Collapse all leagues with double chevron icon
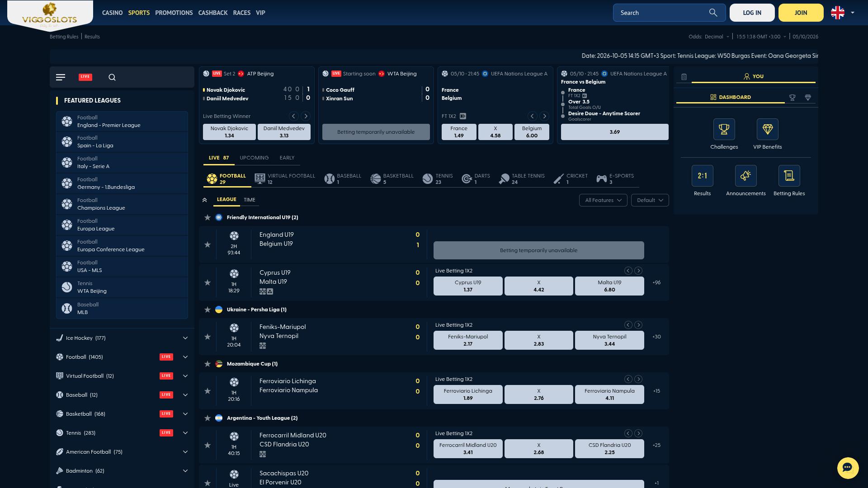 click(x=205, y=200)
